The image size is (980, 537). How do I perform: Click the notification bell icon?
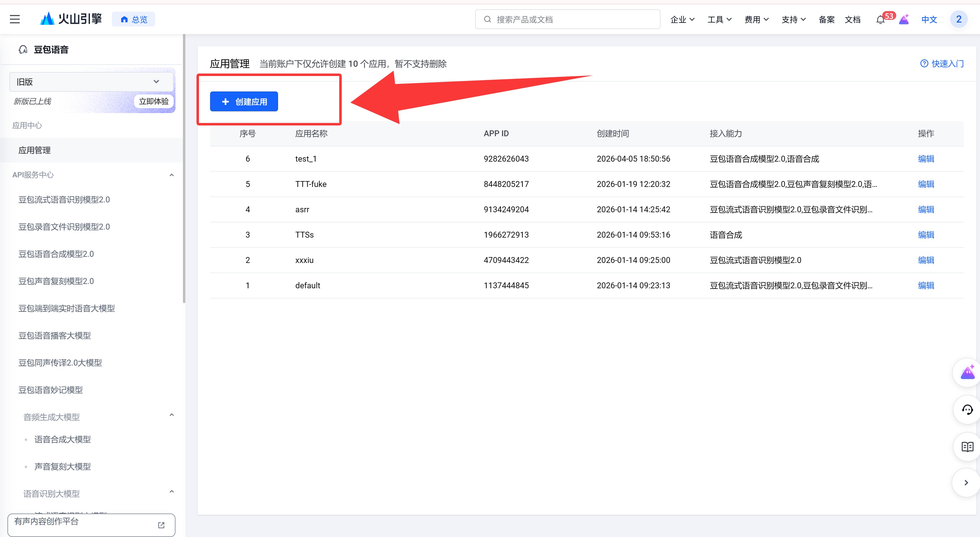[880, 20]
